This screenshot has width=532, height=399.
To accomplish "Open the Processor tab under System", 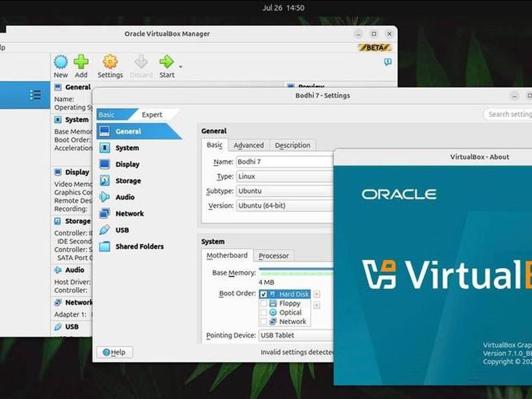I will click(x=273, y=256).
